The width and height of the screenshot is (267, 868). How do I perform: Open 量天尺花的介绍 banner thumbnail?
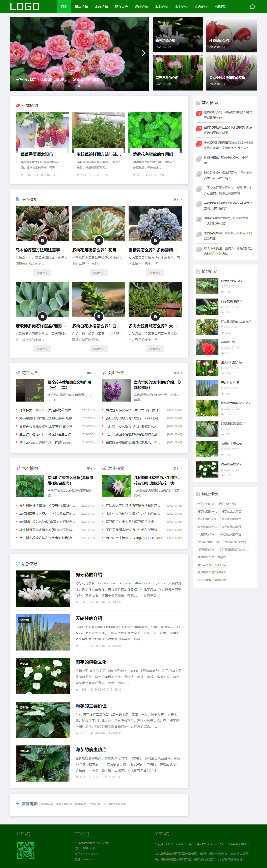178,73
